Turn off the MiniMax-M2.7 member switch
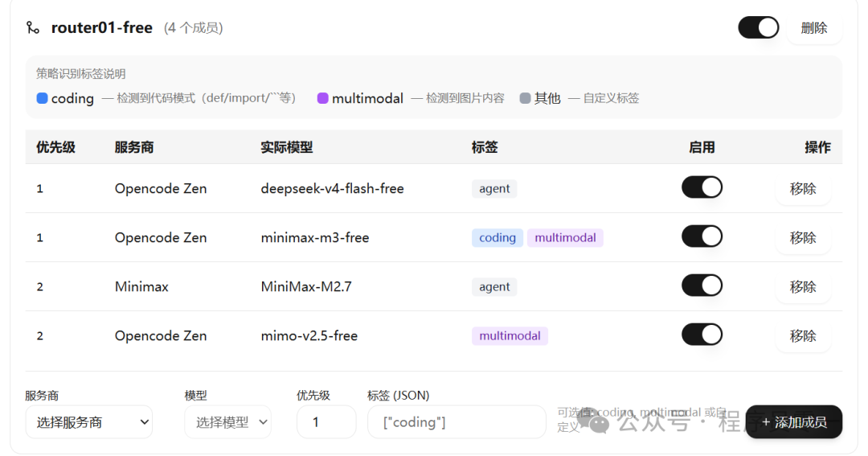This screenshot has width=868, height=456. (x=702, y=286)
